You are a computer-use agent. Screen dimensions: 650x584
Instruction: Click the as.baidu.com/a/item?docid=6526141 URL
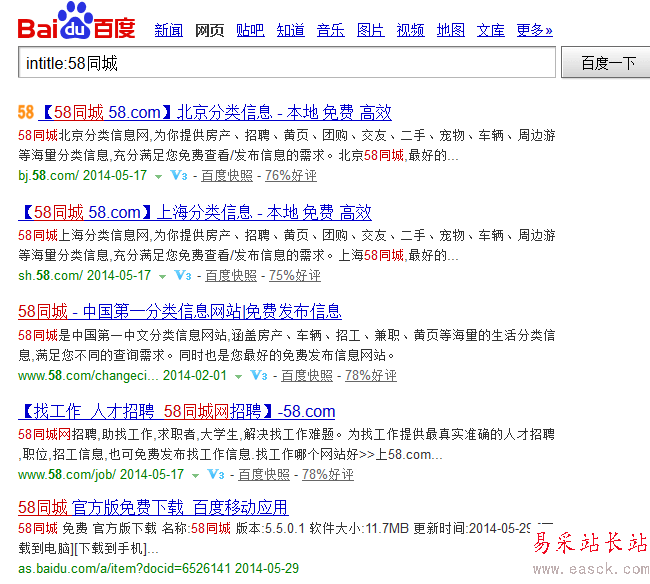pyautogui.click(x=124, y=569)
